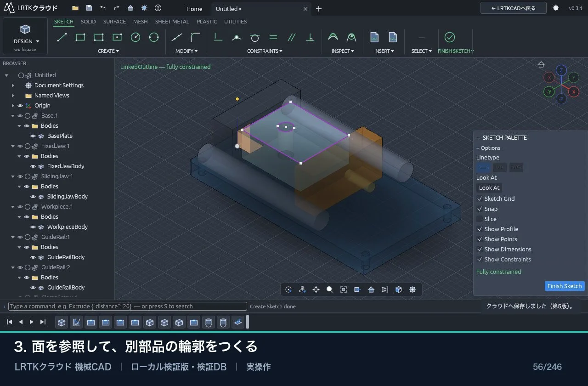This screenshot has width=588, height=386.
Task: Open the DESIGN workspace dropdown
Action: point(25,36)
